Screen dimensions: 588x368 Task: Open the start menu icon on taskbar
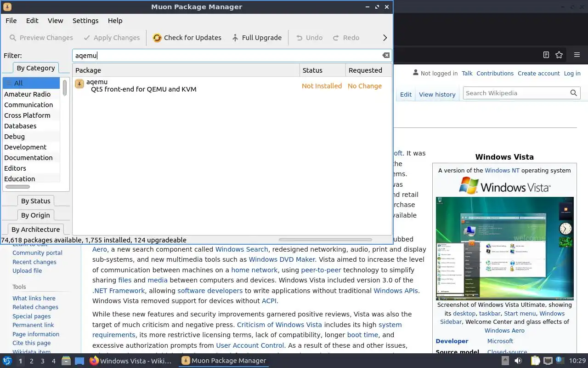click(7, 361)
